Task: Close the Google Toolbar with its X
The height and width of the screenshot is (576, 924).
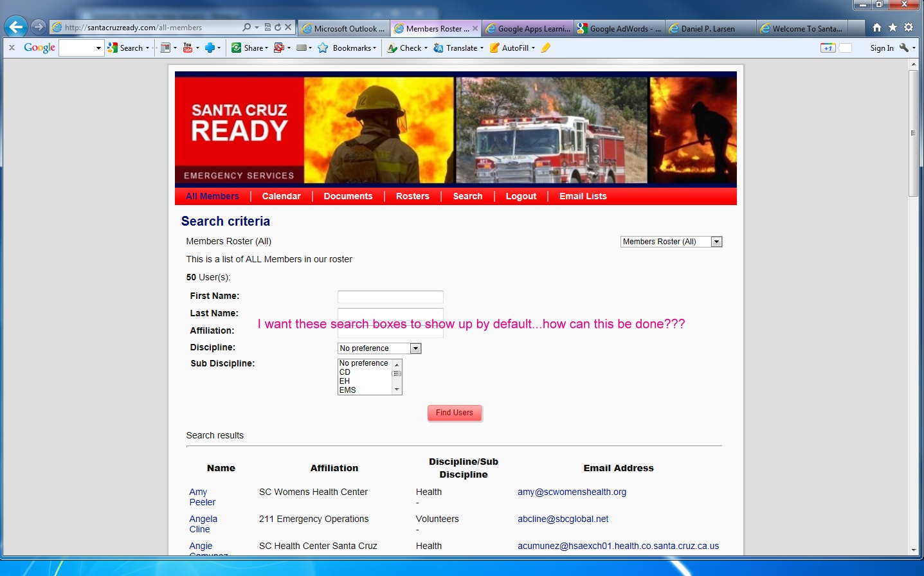Action: pos(12,48)
